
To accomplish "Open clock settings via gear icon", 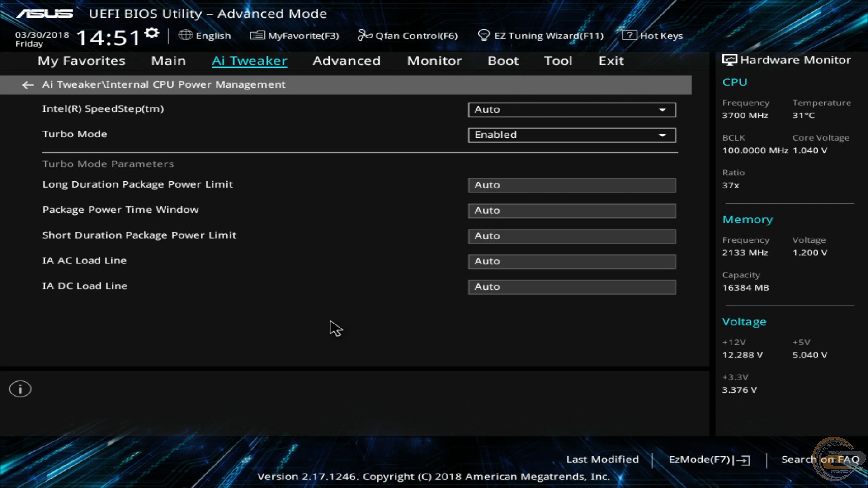I will point(152,33).
